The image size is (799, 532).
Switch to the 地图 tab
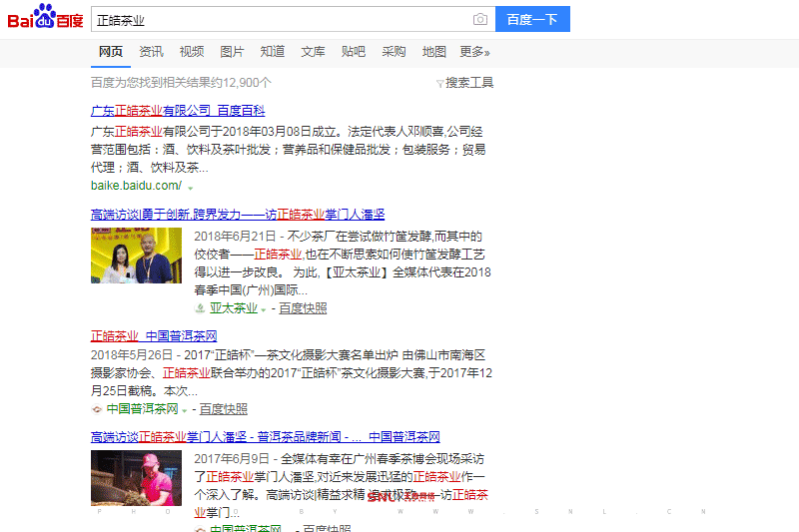tap(434, 52)
